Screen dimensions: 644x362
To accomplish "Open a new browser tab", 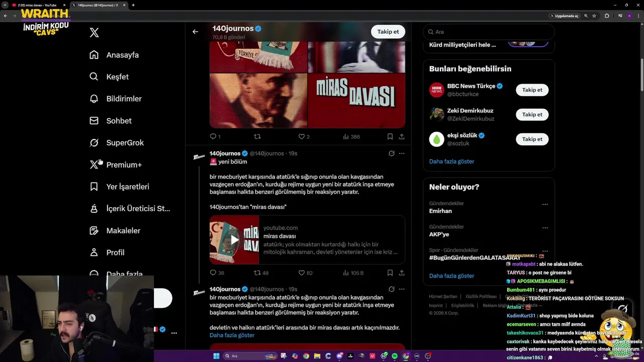I will click(x=133, y=5).
